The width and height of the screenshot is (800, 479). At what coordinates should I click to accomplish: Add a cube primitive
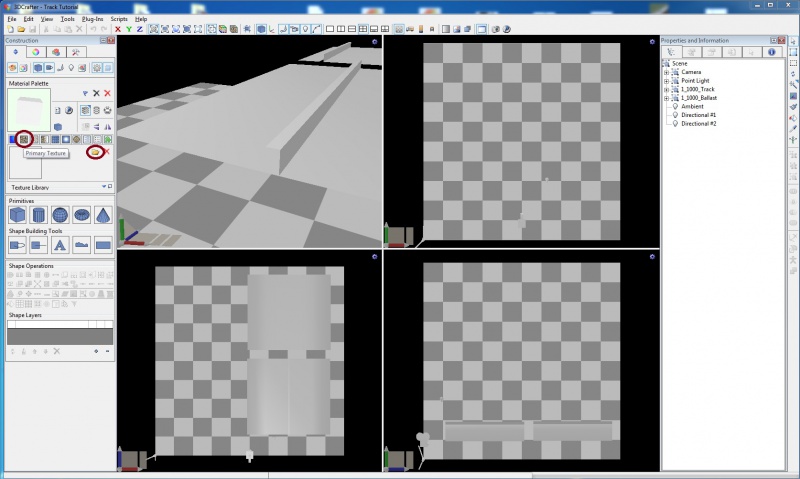click(17, 215)
